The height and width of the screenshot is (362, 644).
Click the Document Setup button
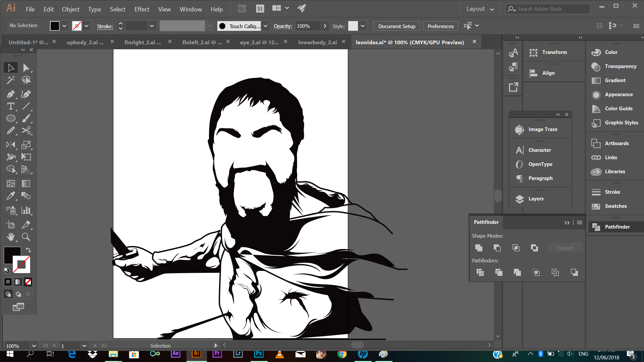[396, 26]
